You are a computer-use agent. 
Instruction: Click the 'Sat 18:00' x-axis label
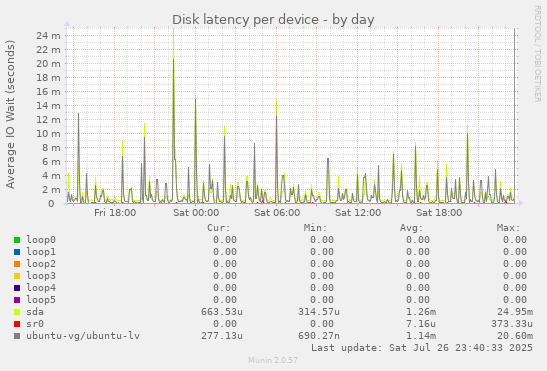tap(439, 213)
